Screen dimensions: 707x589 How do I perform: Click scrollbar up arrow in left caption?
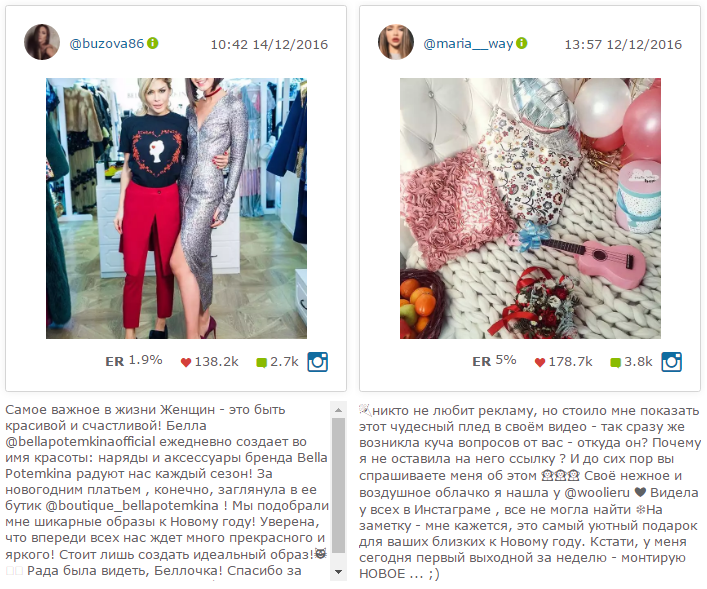pos(338,410)
